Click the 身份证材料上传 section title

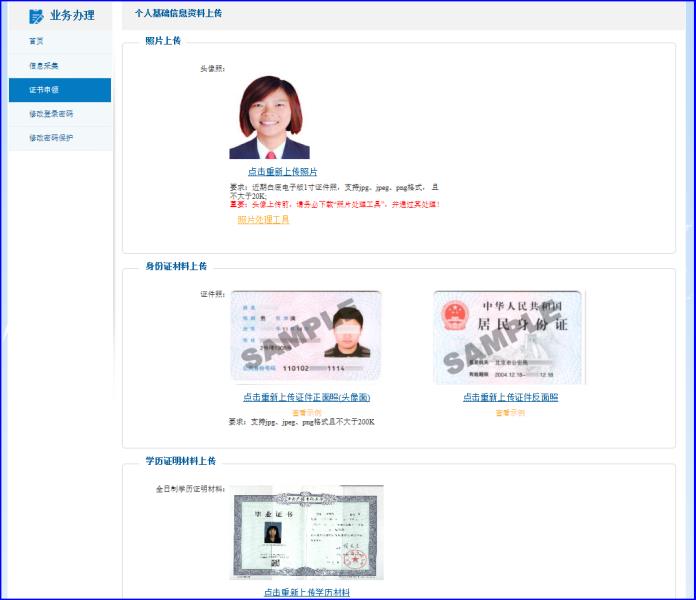coord(176,266)
